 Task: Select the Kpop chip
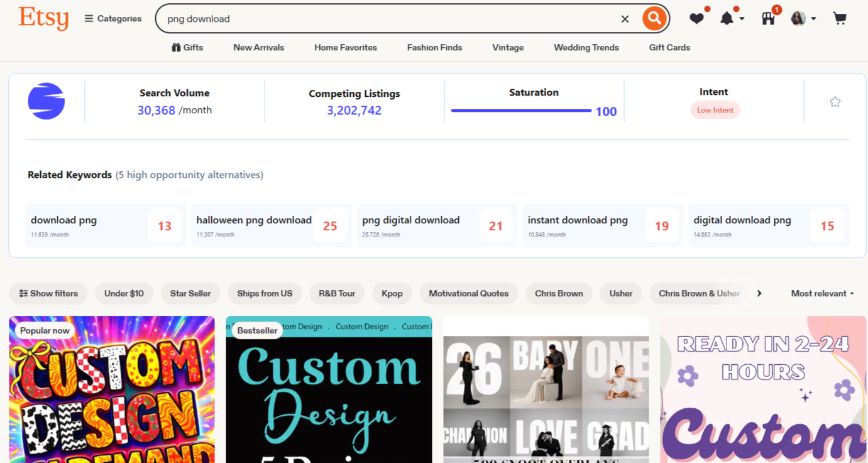pyautogui.click(x=392, y=293)
